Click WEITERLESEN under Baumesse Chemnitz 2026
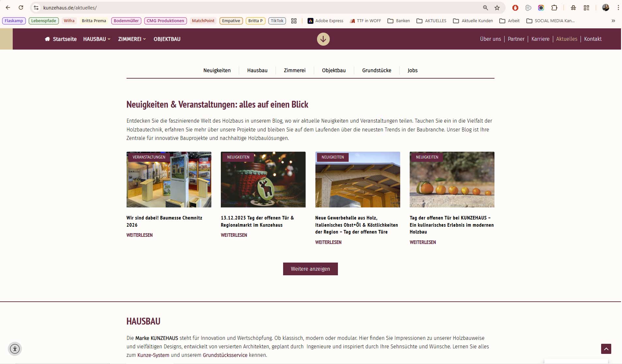This screenshot has height=364, width=622. (x=140, y=235)
